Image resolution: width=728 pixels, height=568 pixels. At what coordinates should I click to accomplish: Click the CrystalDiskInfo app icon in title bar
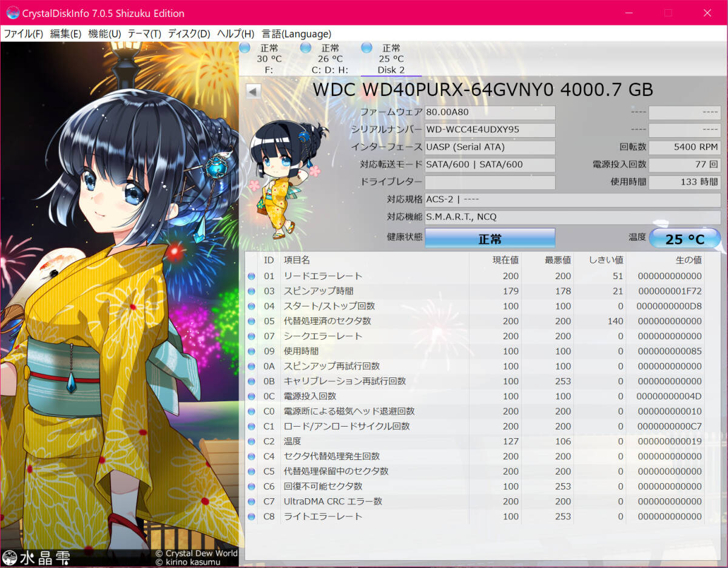12,13
